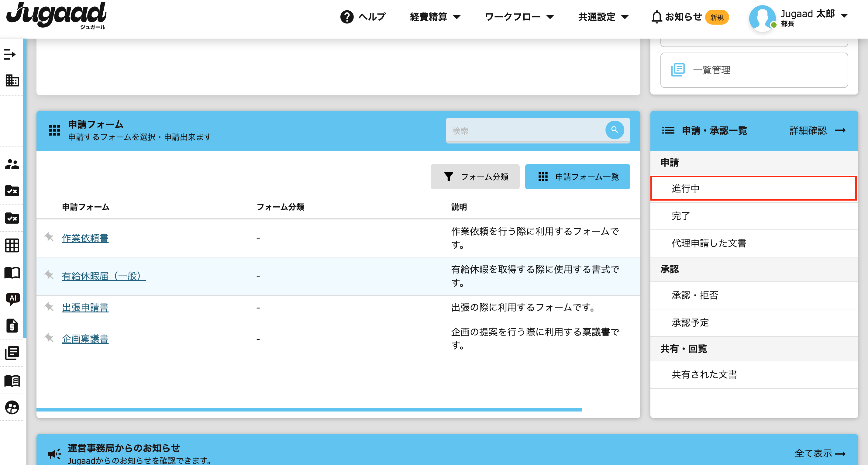The image size is (868, 465).
Task: Click the magnifier search button
Action: tap(614, 130)
